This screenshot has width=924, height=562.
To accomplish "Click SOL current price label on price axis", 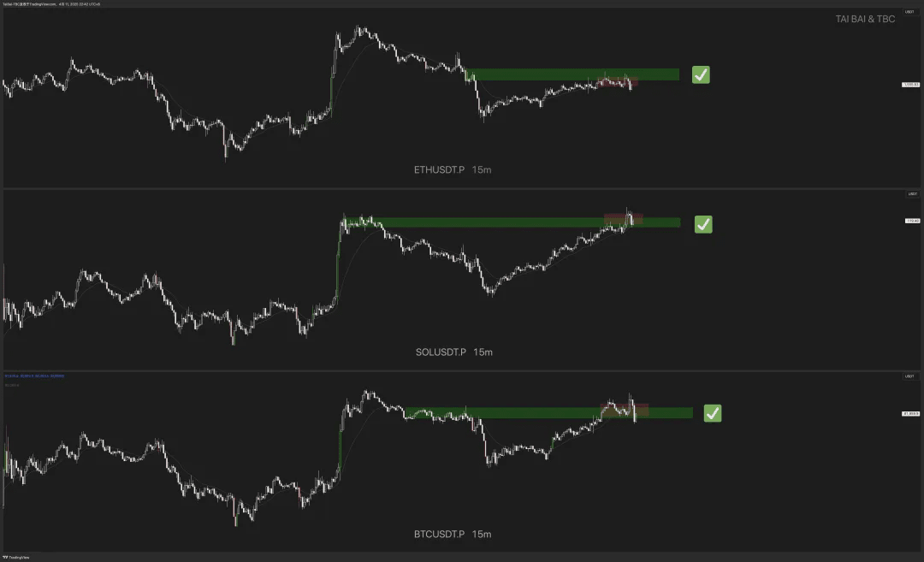I will (911, 222).
